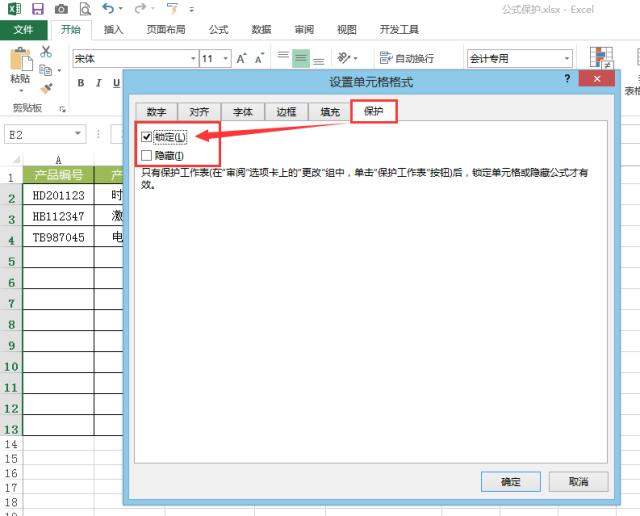The height and width of the screenshot is (516, 640).
Task: Select cell containing HD201123
Action: pyautogui.click(x=58, y=195)
